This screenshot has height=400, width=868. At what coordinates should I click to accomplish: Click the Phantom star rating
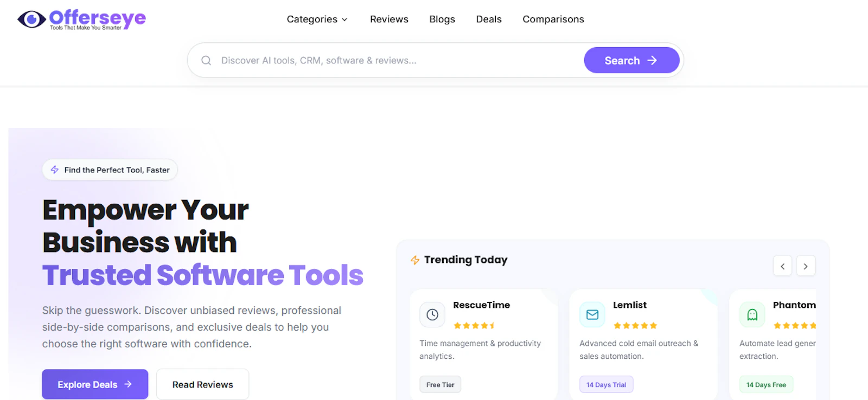point(795,326)
